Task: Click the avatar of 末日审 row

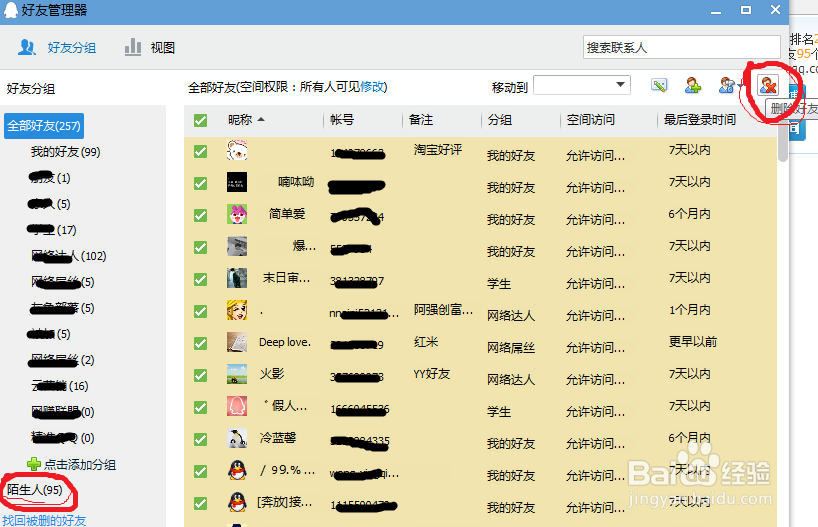Action: click(x=237, y=278)
